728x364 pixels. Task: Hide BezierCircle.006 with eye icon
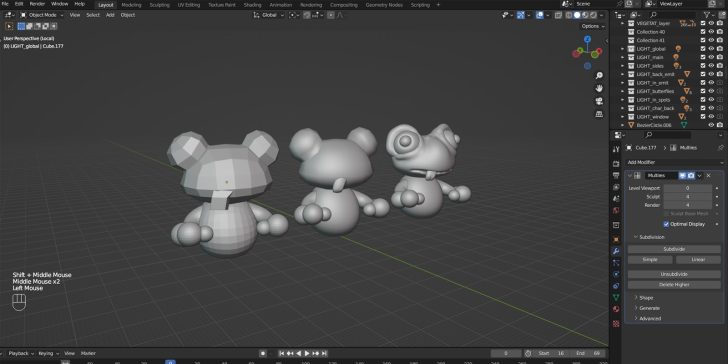[711, 125]
